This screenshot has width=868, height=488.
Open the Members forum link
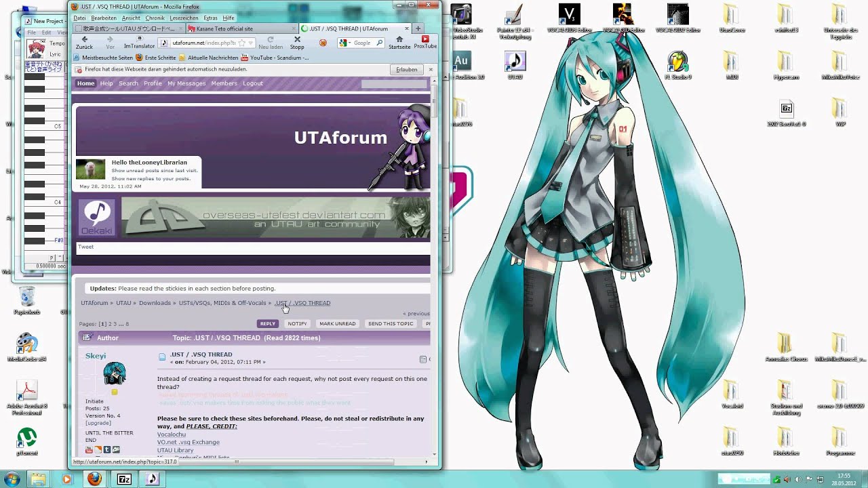tap(224, 83)
